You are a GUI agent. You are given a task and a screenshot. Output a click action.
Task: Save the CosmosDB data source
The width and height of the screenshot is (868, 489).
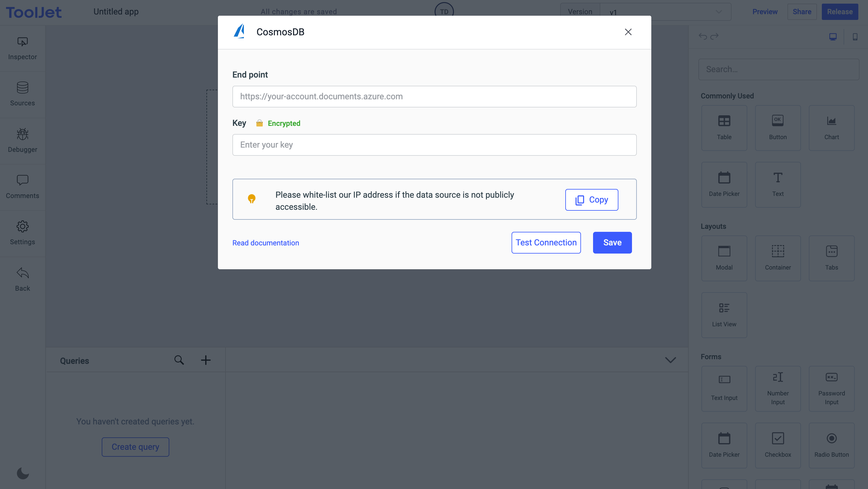coord(612,242)
